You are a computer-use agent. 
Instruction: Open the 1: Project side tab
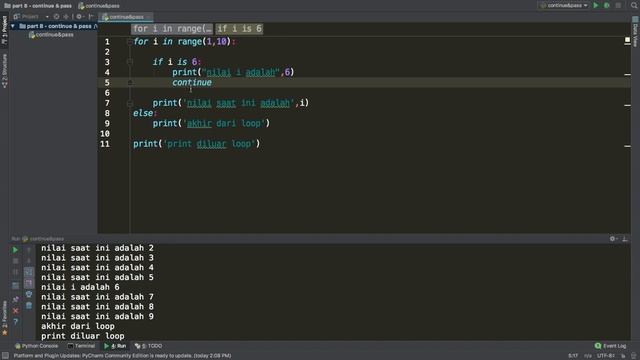coord(4,31)
